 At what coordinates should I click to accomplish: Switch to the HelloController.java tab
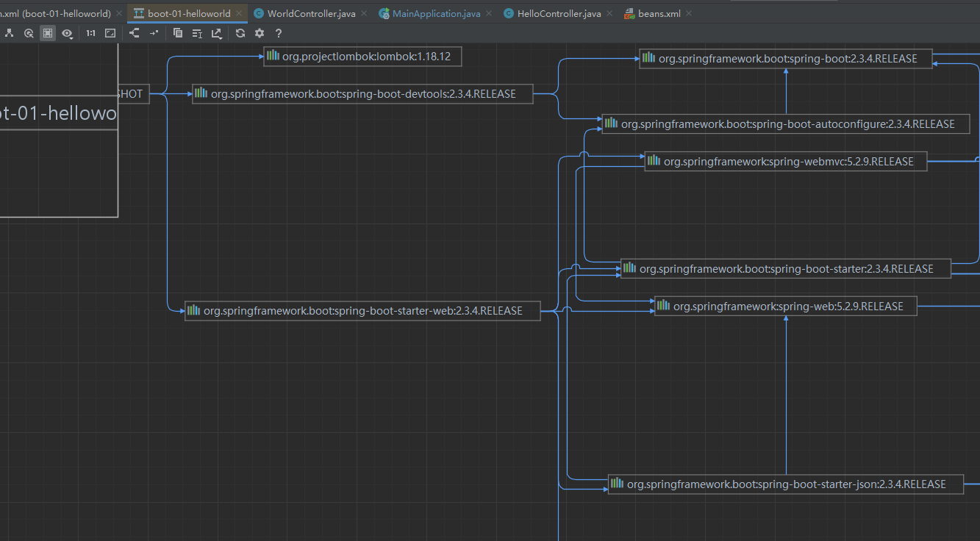click(x=559, y=14)
